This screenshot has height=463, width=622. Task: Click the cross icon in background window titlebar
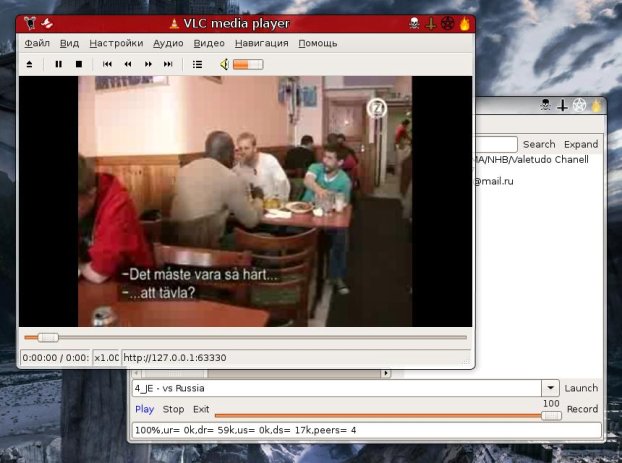(x=562, y=106)
